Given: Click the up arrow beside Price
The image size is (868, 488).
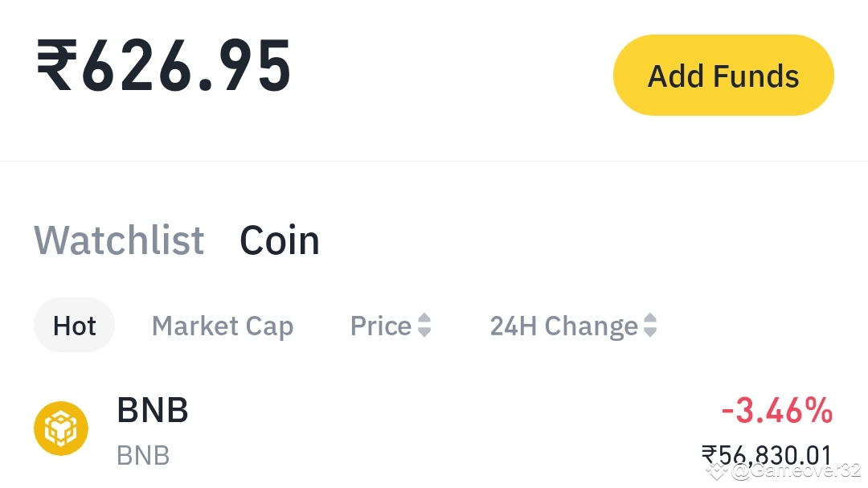Looking at the screenshot, I should click(424, 318).
